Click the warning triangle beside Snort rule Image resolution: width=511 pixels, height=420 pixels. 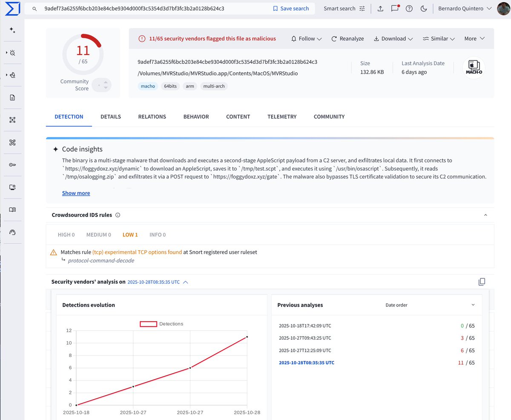(x=53, y=252)
